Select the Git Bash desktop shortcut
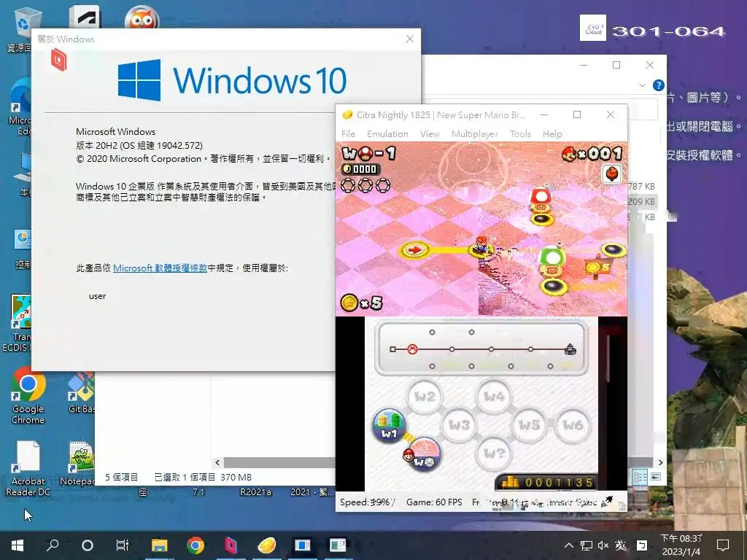This screenshot has height=560, width=747. (81, 393)
